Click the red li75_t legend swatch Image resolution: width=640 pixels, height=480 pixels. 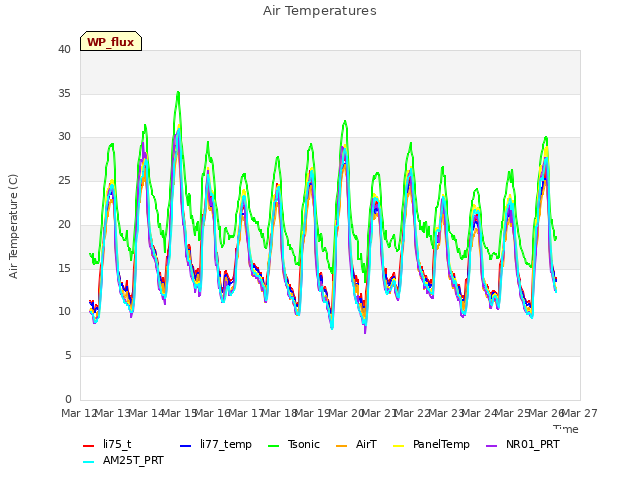tap(89, 446)
